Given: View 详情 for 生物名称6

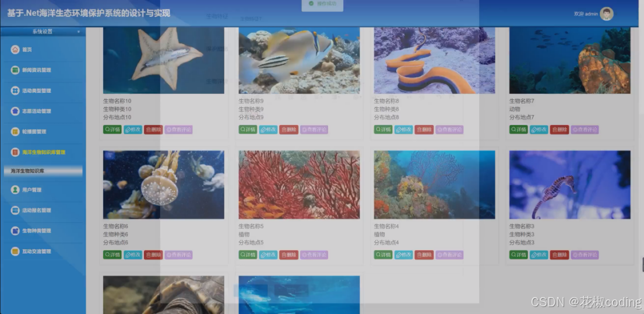Looking at the screenshot, I should tap(112, 254).
